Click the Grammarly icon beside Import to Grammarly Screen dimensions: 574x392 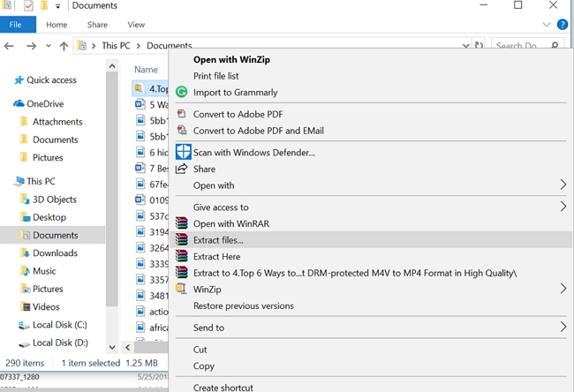tap(182, 92)
